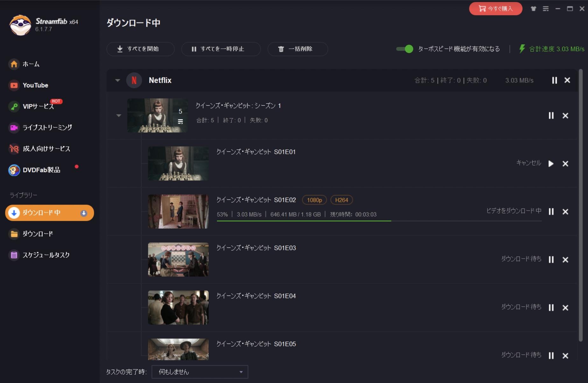Click the download list vertical scrollbar
This screenshot has width=588, height=383.
[581, 205]
